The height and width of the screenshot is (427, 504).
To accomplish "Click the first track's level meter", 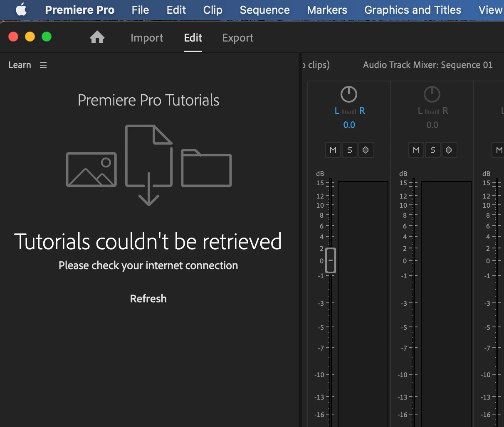I will pyautogui.click(x=363, y=304).
